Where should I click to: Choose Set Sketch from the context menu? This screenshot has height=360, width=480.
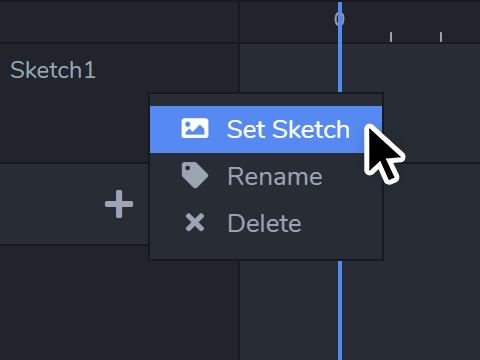(x=266, y=129)
